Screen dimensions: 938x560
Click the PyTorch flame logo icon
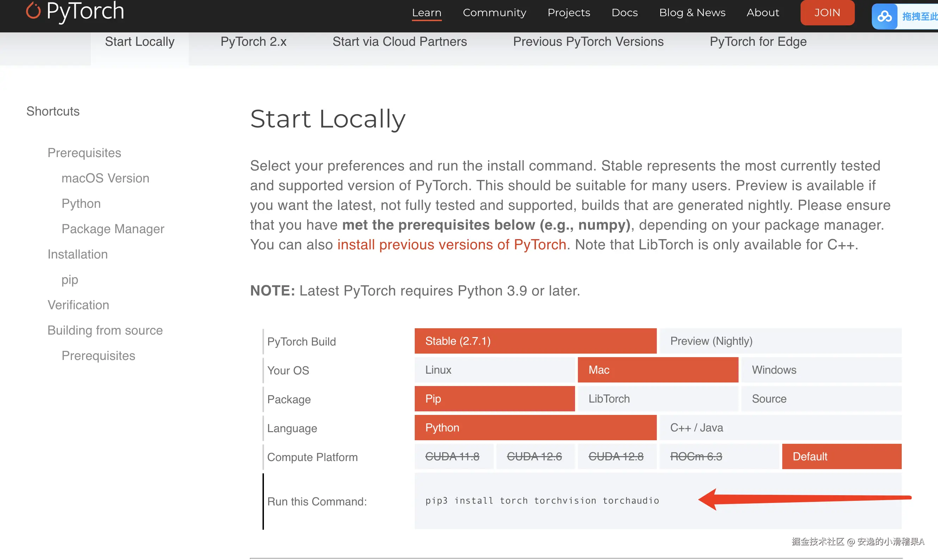pos(33,11)
